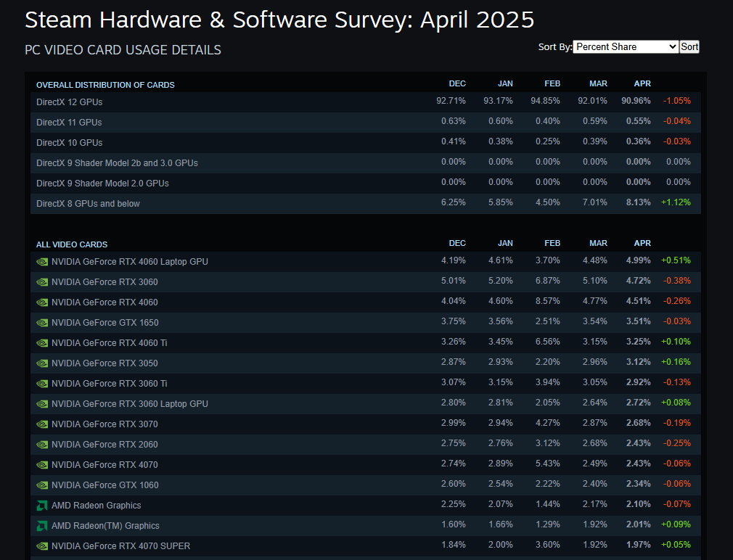This screenshot has height=560, width=733.
Task: Click DirectX 9 Shader Model 2.0 GPUs label
Action: tap(102, 184)
